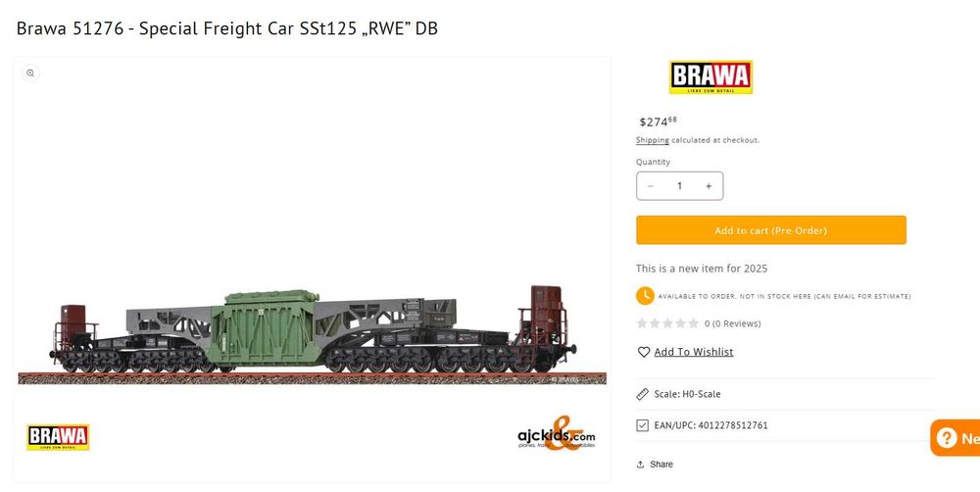Click the share arrow icon
This screenshot has height=492, width=980.
click(640, 464)
